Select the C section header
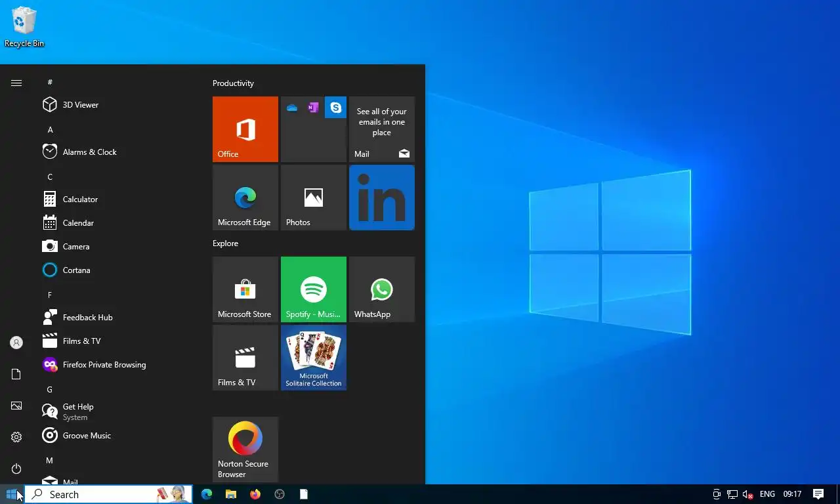Screen dimensions: 840x504 50,177
